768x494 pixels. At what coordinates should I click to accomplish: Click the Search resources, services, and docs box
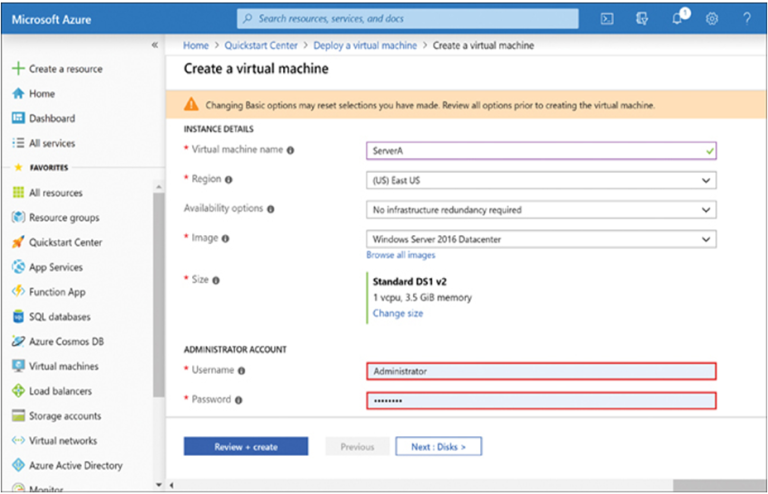408,19
